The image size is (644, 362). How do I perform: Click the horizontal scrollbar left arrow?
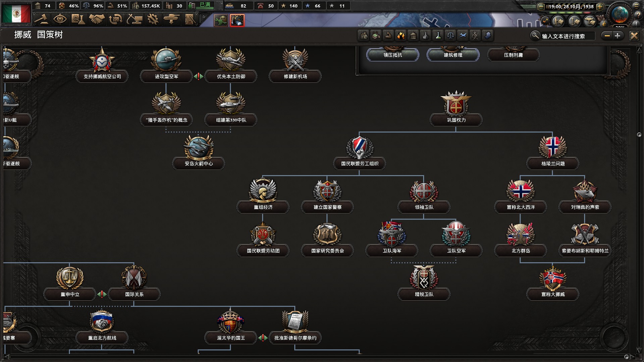point(6,357)
